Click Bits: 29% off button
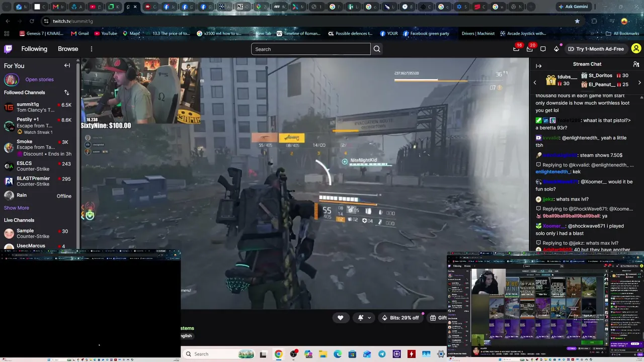The image size is (644, 362). [400, 318]
